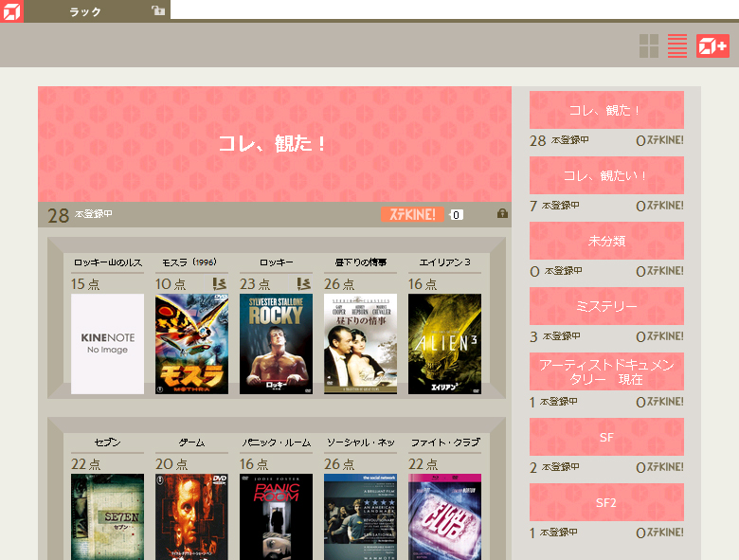The image size is (739, 560).
Task: Click the lock icon on the ラック tab
Action: 157,10
